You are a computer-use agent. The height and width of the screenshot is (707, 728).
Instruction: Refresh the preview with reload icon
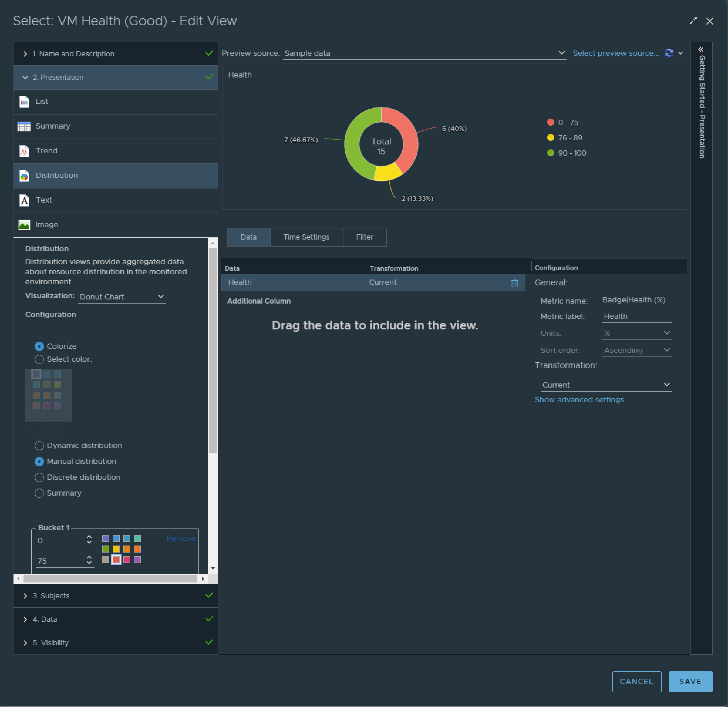click(x=669, y=53)
